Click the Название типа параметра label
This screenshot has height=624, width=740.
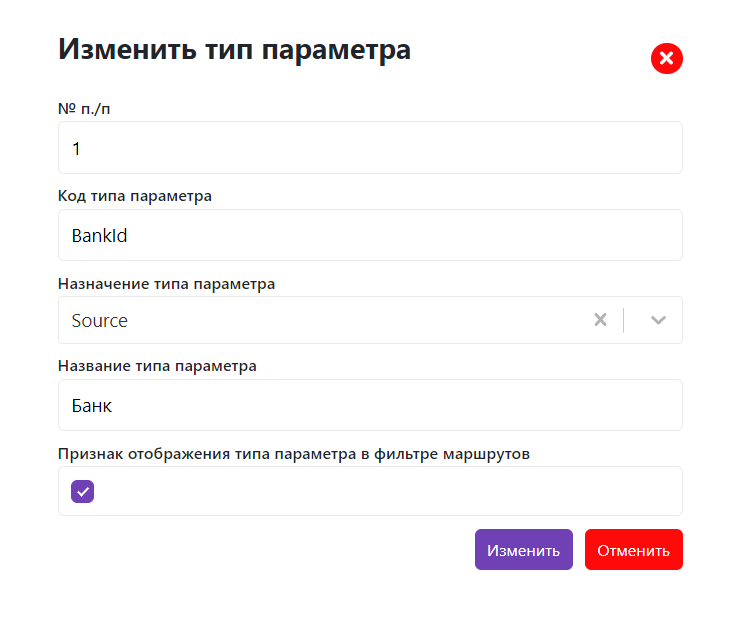click(x=157, y=366)
